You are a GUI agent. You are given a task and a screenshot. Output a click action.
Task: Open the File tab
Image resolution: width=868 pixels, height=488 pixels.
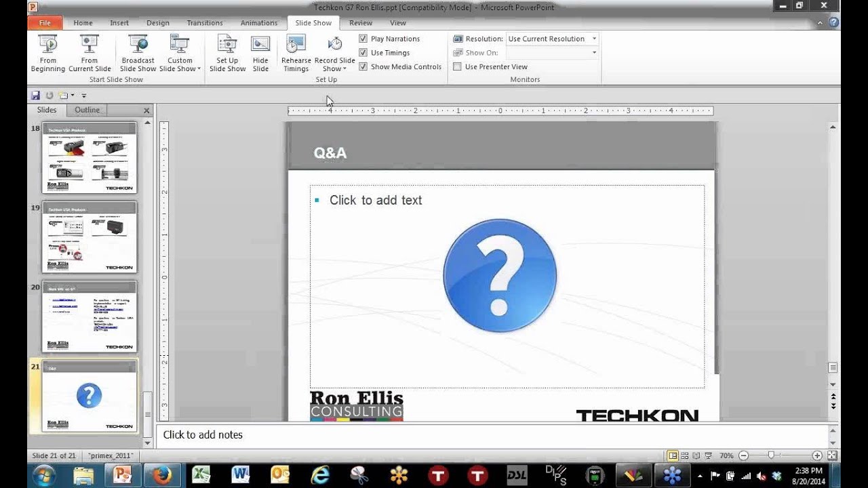45,22
